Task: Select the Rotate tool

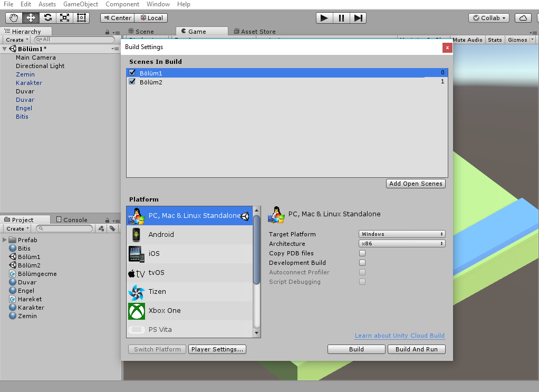Action: [47, 18]
